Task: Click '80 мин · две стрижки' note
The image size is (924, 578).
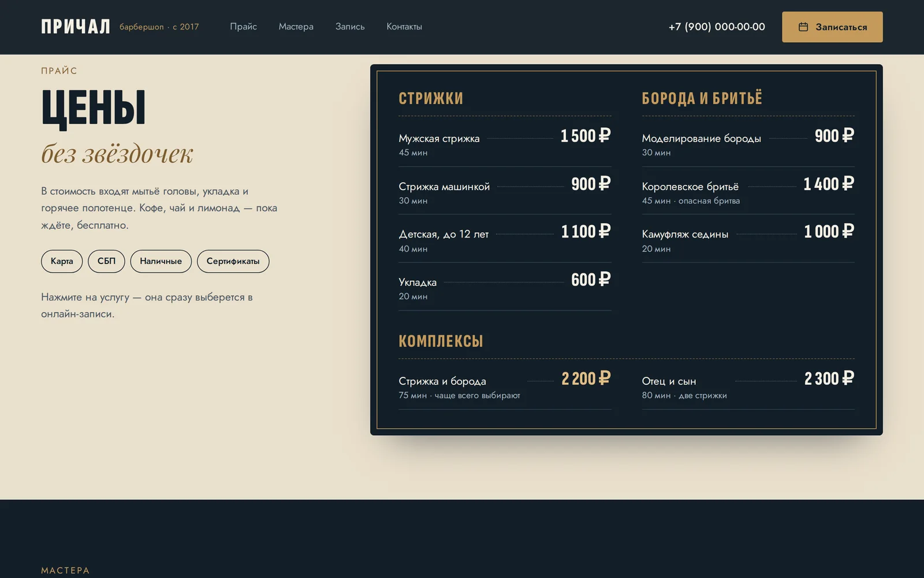Action: click(684, 395)
